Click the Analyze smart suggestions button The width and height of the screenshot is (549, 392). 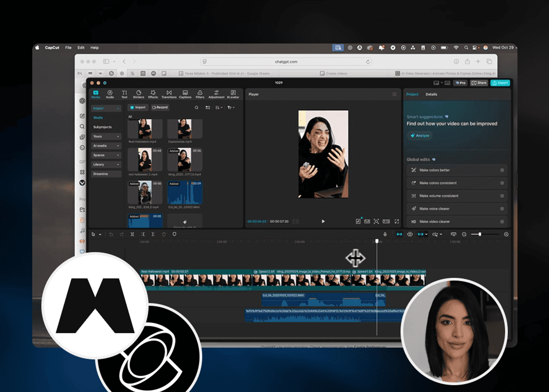pos(420,136)
